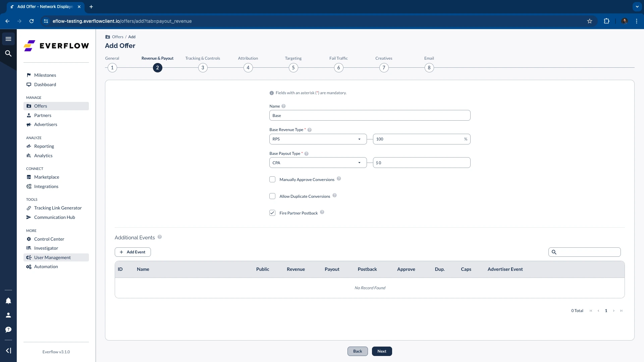644x362 pixels.
Task: Check the Allow Duplicate Conversions box
Action: click(272, 196)
